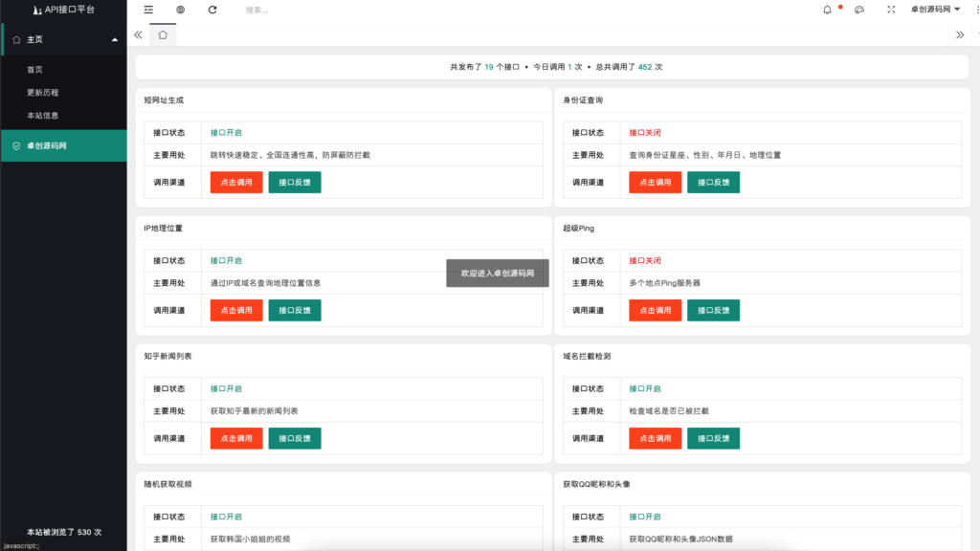This screenshot has height=551, width=980.
Task: Click 点击调用 for 知乎新闻列表
Action: coord(236,438)
